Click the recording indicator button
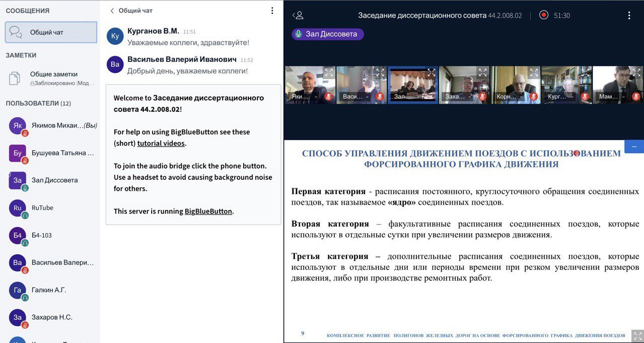Screen dimensions: 644x343 click(x=544, y=15)
